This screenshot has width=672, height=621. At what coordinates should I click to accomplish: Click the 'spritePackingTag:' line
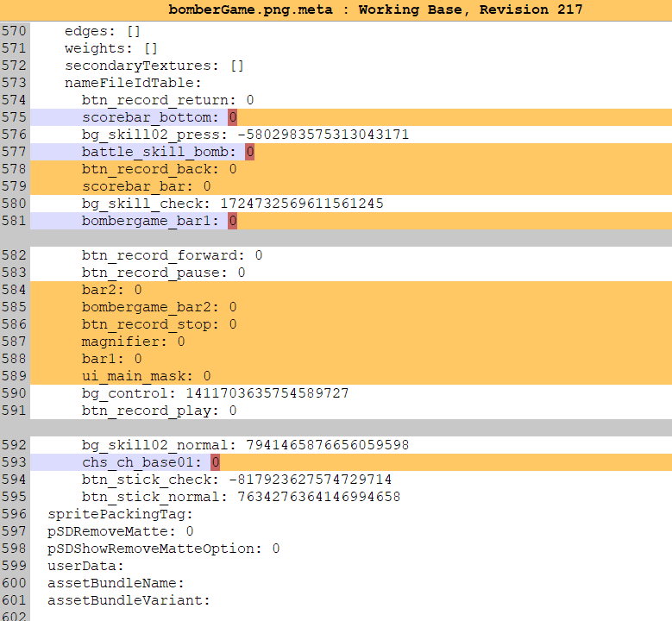(x=120, y=514)
